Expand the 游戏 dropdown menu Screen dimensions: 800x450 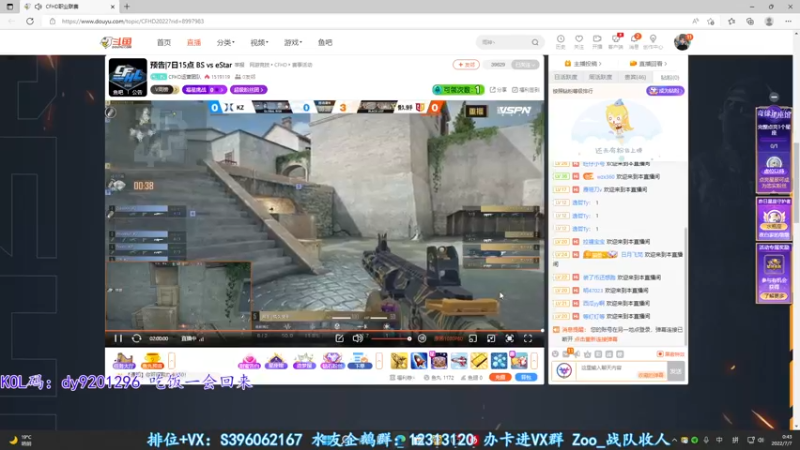pos(293,42)
